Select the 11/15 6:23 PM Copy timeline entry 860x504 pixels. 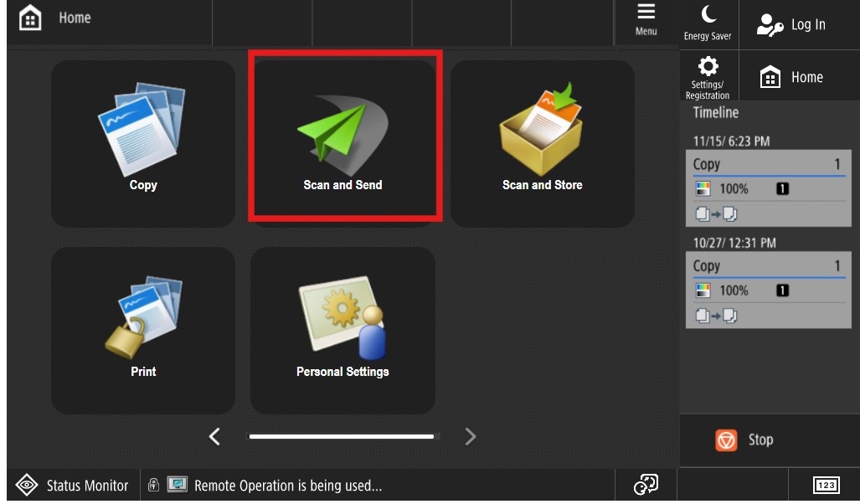[x=769, y=188]
